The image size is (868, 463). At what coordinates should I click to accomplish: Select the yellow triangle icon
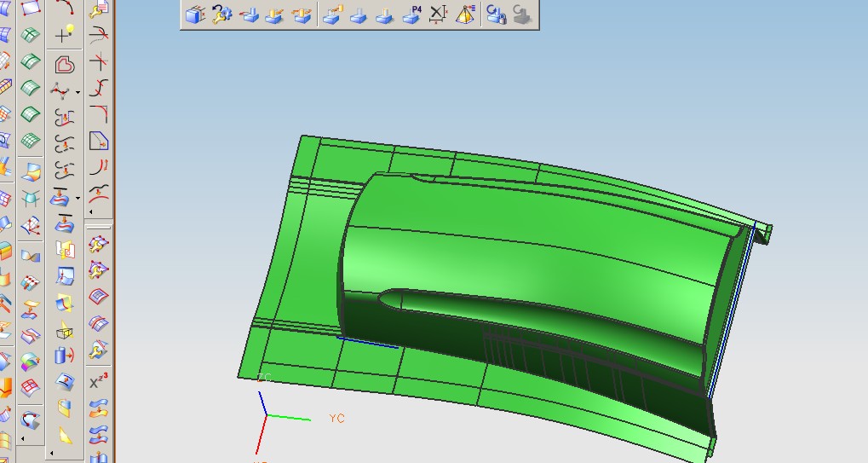(65, 436)
